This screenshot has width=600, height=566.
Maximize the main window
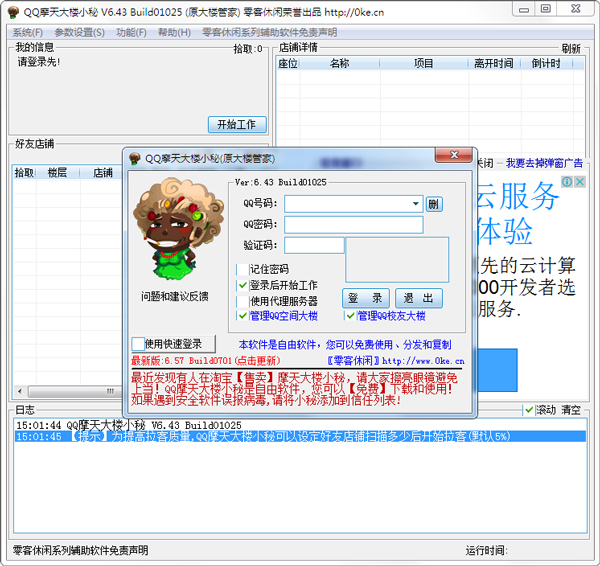[x=546, y=9]
